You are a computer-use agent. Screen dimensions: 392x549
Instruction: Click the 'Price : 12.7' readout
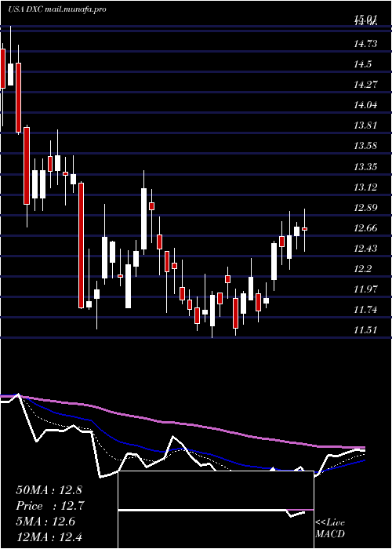pos(50,506)
